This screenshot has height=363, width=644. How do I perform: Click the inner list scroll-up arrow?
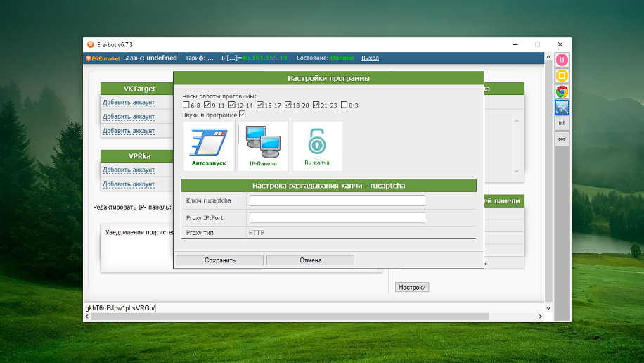point(517,121)
